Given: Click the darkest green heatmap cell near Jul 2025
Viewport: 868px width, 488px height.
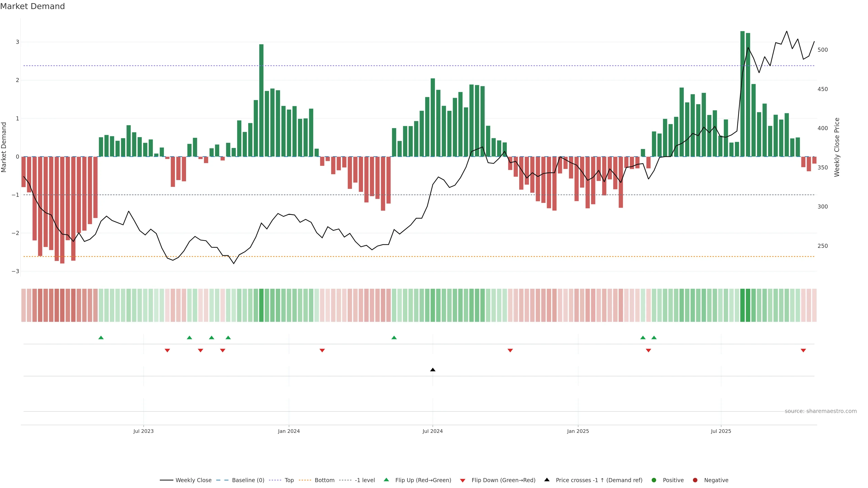Looking at the screenshot, I should pos(742,305).
